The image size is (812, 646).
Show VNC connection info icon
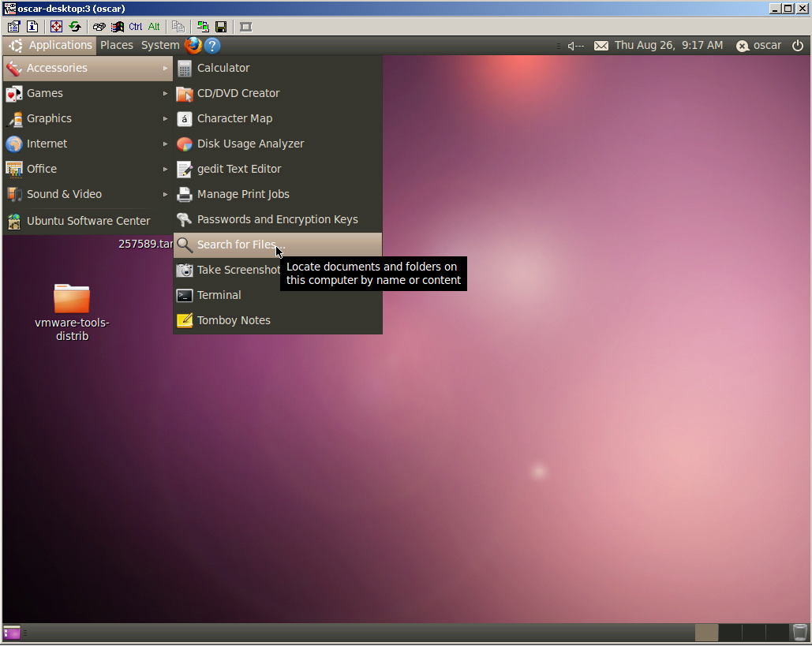(32, 27)
